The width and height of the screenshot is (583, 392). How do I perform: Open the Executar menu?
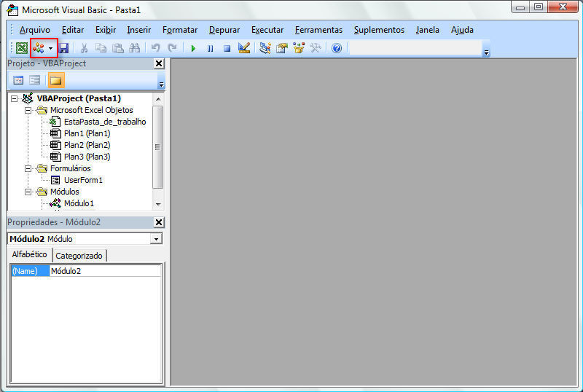click(267, 30)
